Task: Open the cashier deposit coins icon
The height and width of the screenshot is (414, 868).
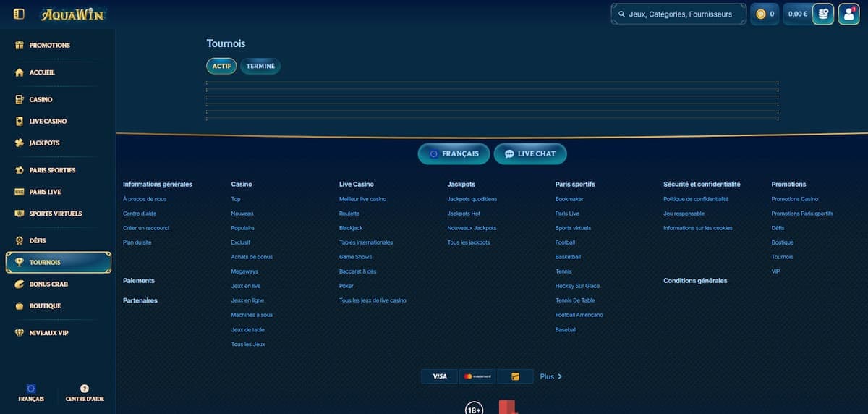Action: (x=823, y=14)
